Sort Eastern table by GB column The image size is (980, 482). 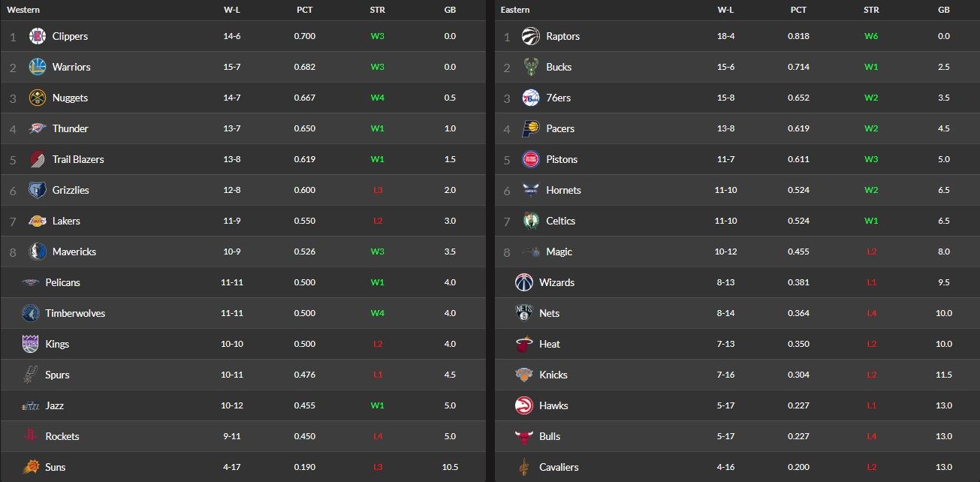944,10
